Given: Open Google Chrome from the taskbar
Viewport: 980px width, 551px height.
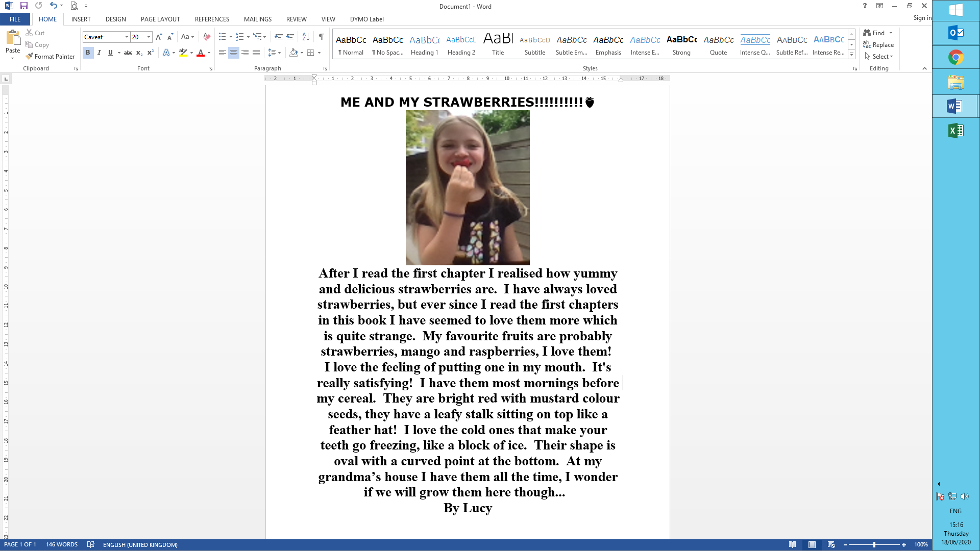Looking at the screenshot, I should pyautogui.click(x=956, y=57).
